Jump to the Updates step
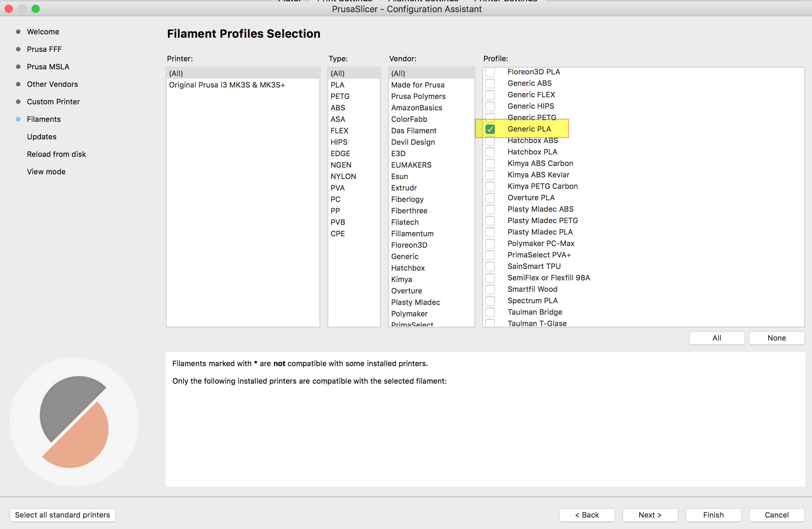This screenshot has width=812, height=529. 42,137
